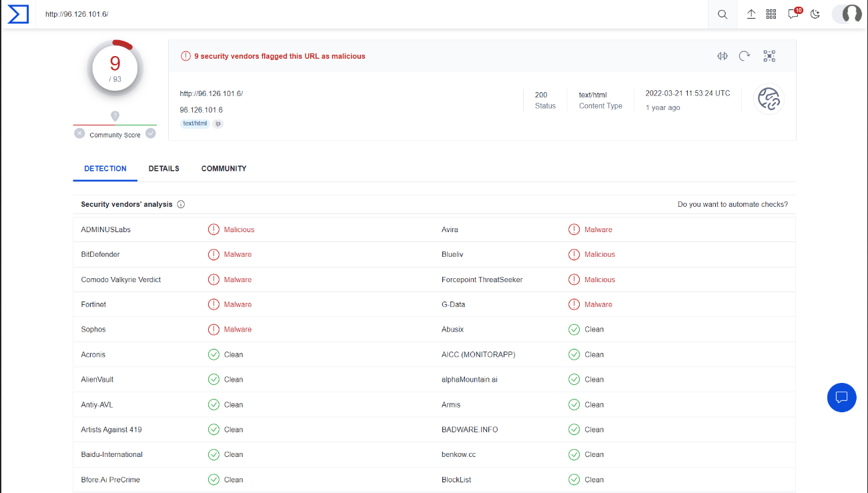Click 'Do you want to automate checks?' link
Image resolution: width=868 pixels, height=493 pixels.
coord(733,204)
